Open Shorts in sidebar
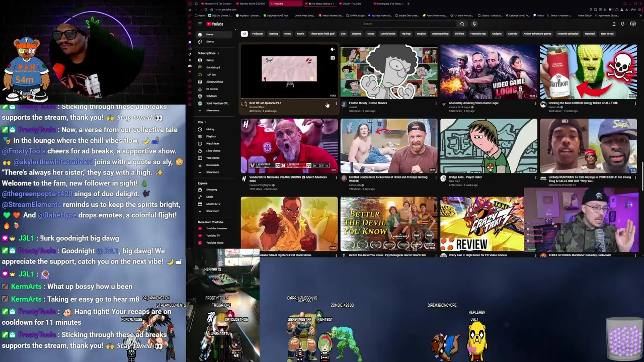 coord(214,41)
